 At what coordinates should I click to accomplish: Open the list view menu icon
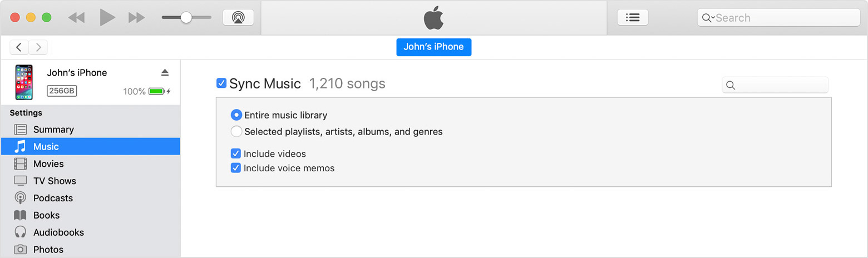coord(633,17)
